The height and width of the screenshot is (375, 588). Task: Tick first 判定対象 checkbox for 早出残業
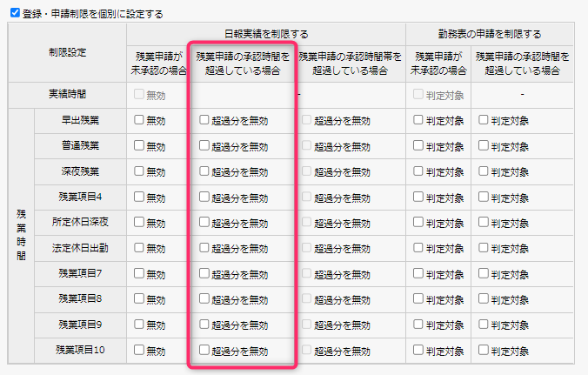click(418, 119)
